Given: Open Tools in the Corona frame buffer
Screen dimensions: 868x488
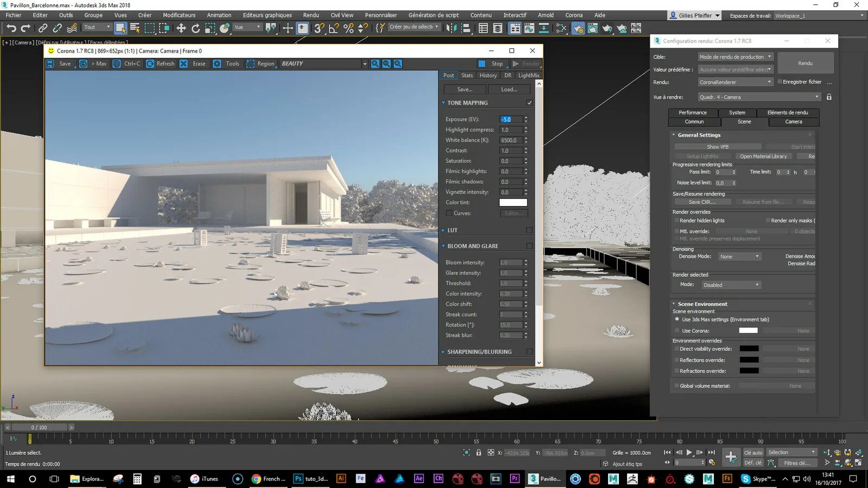Looking at the screenshot, I should (x=227, y=63).
